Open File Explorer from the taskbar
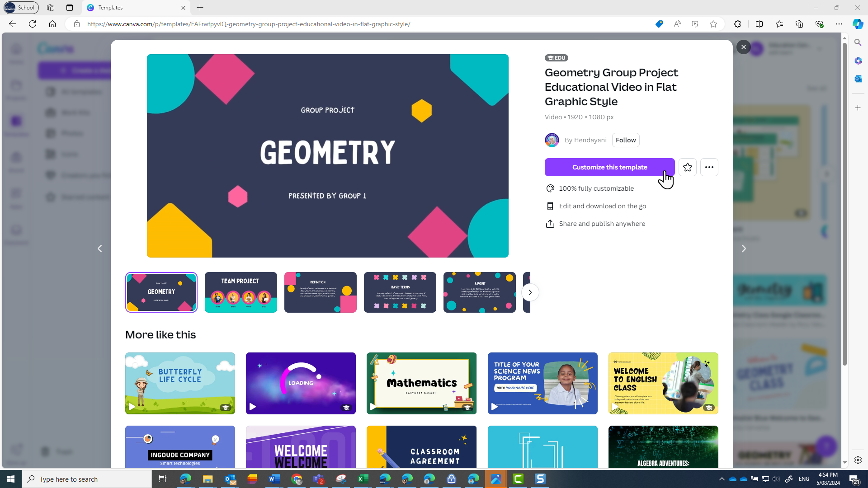 [x=208, y=479]
